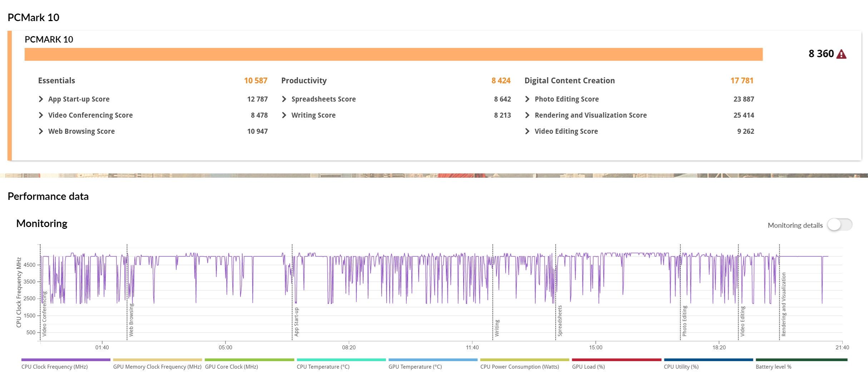Expand the Photo Editing Score row
Viewport: 868px width, 374px height.
coord(527,99)
